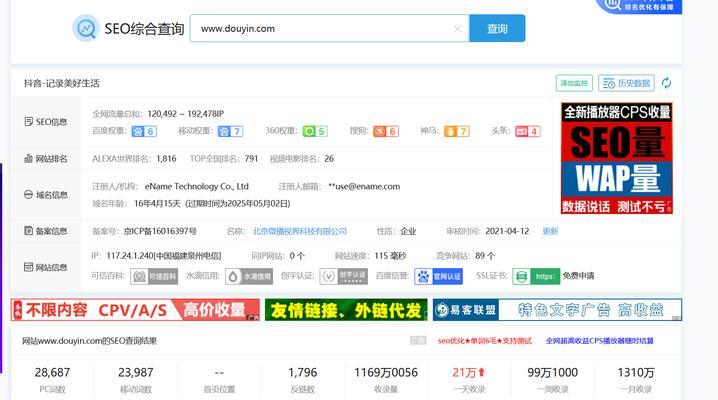Click TOP全国排名 value 791
This screenshot has height=400, width=718.
pos(251,159)
